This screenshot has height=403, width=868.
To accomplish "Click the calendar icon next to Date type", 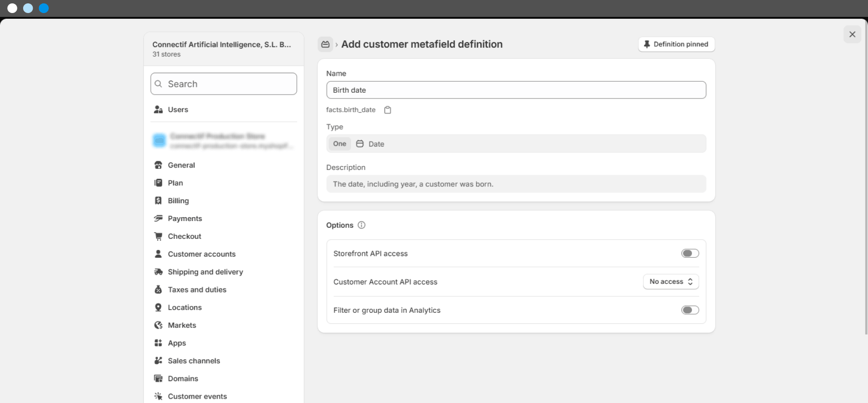I will click(360, 144).
